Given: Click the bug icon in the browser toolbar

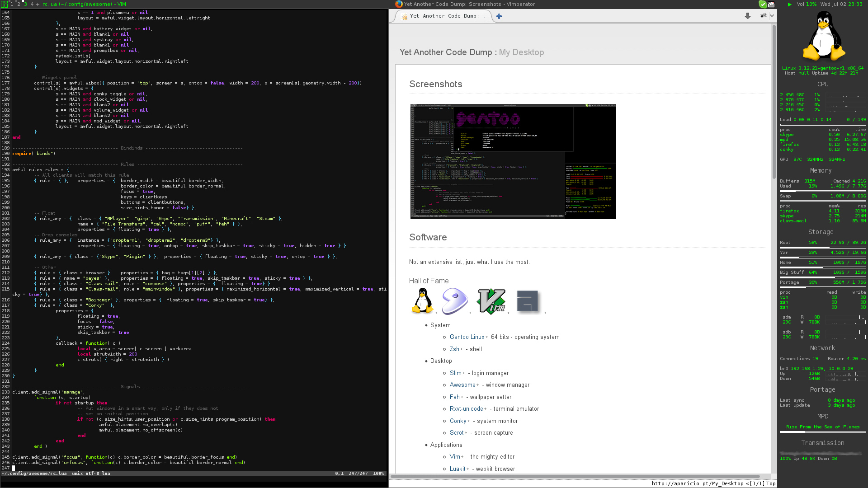Looking at the screenshot, I should click(764, 16).
